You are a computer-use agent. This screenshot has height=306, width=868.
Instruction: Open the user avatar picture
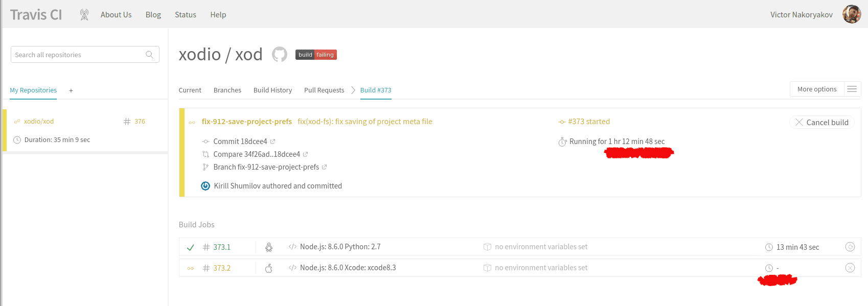(x=852, y=14)
